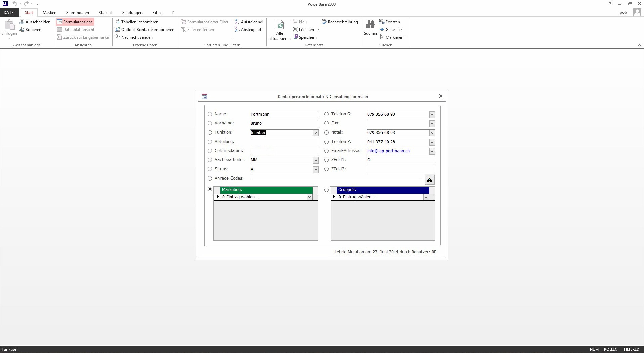Select the Geburtsdatum radio button
This screenshot has height=353, width=644.
[210, 151]
